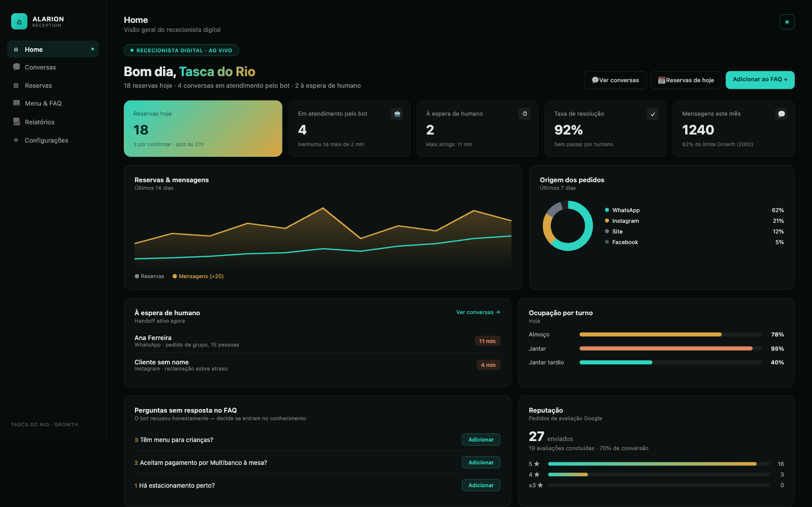
Task: Open Cliente sem nome waiting conversation
Action: 317,365
